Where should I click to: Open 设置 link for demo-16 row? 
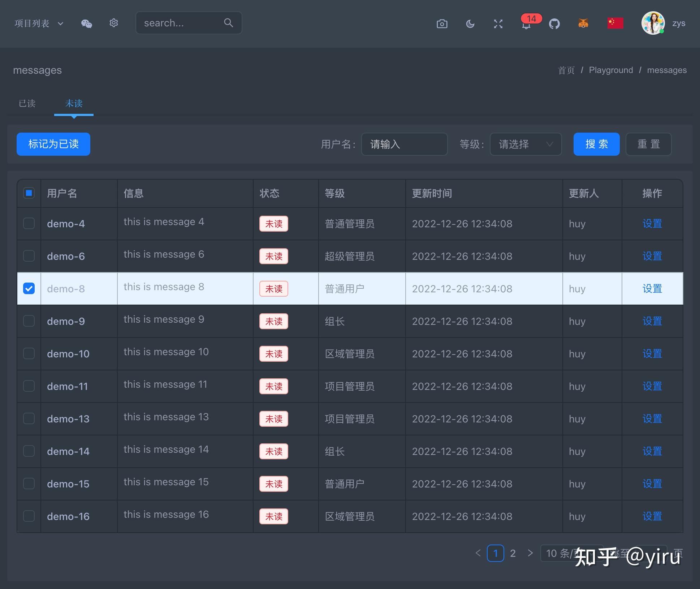[652, 516]
